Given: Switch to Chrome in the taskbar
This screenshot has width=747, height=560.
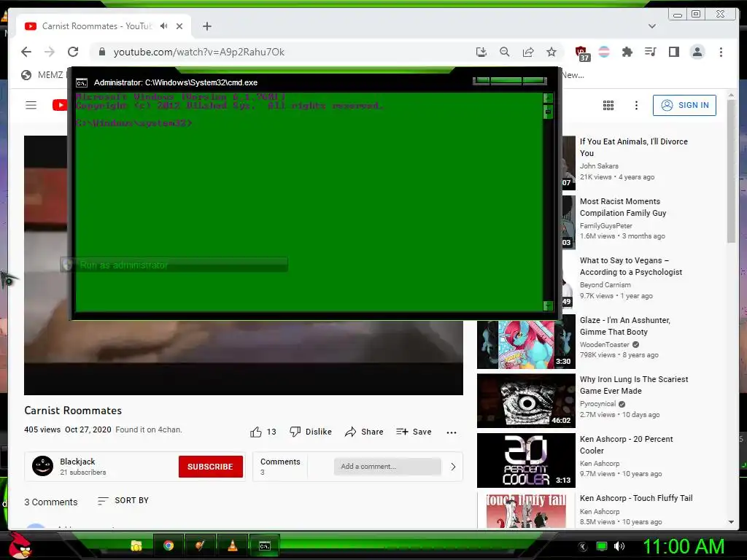Looking at the screenshot, I should coord(169,545).
